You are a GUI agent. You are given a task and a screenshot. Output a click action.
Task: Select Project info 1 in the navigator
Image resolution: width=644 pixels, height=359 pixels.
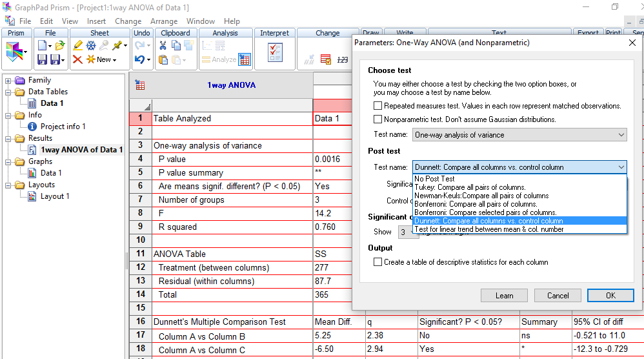click(x=63, y=127)
